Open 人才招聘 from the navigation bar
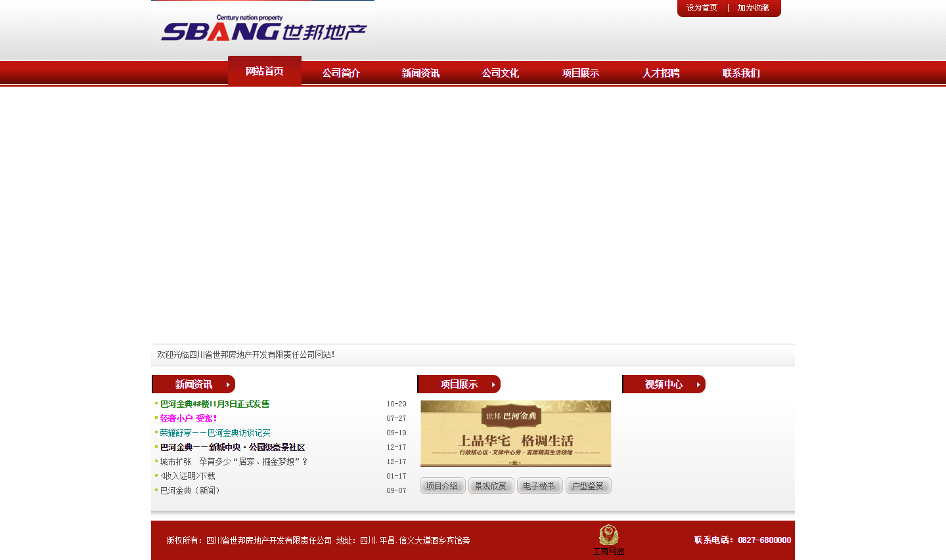Screen dimensions: 946x560 (x=661, y=73)
